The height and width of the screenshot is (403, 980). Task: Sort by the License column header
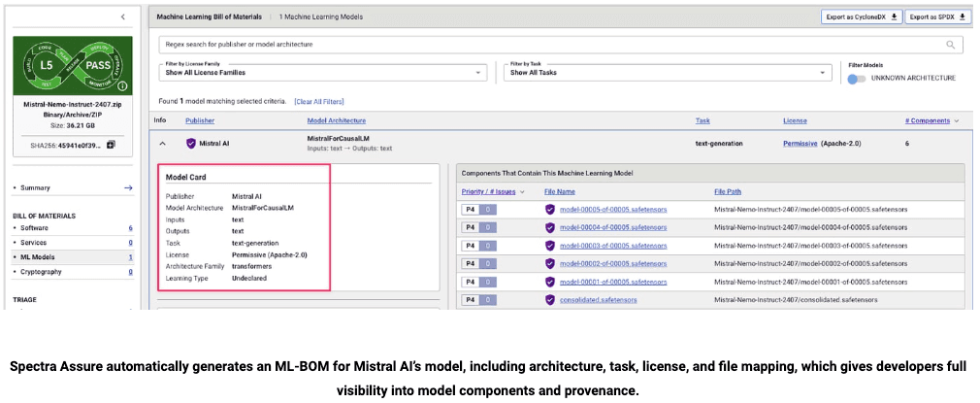[795, 120]
